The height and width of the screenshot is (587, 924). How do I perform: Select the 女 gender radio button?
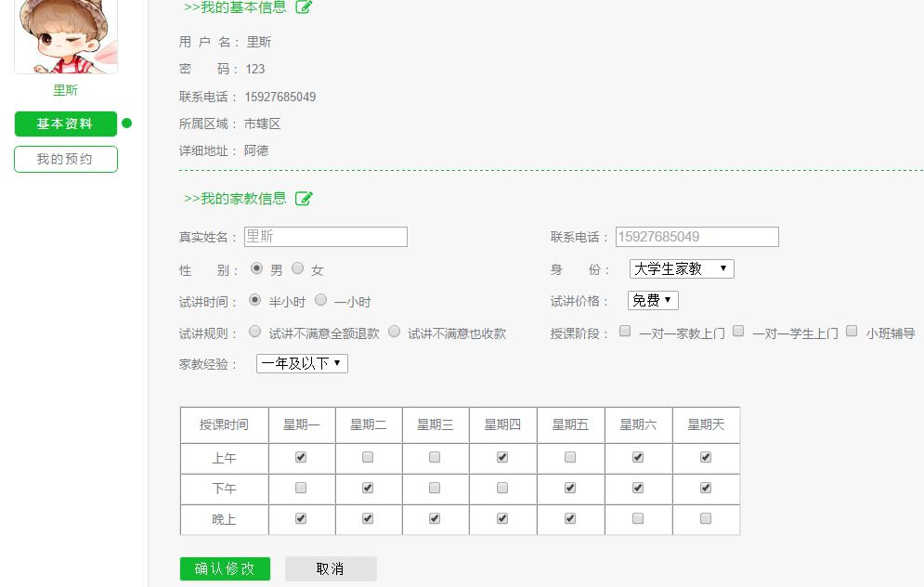(x=298, y=268)
